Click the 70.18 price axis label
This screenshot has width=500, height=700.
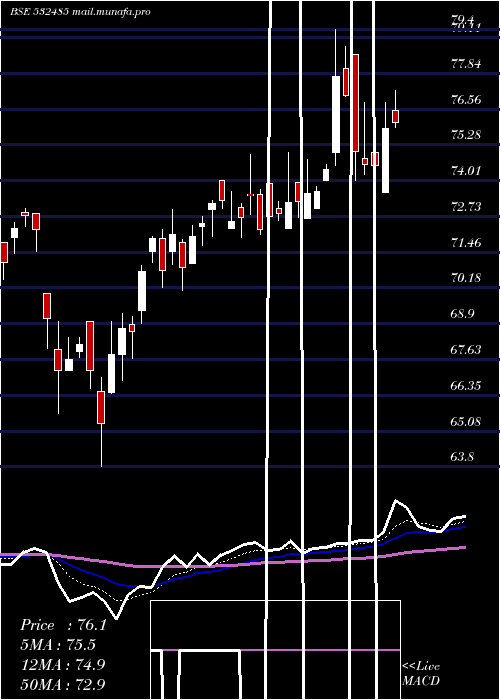pyautogui.click(x=467, y=278)
